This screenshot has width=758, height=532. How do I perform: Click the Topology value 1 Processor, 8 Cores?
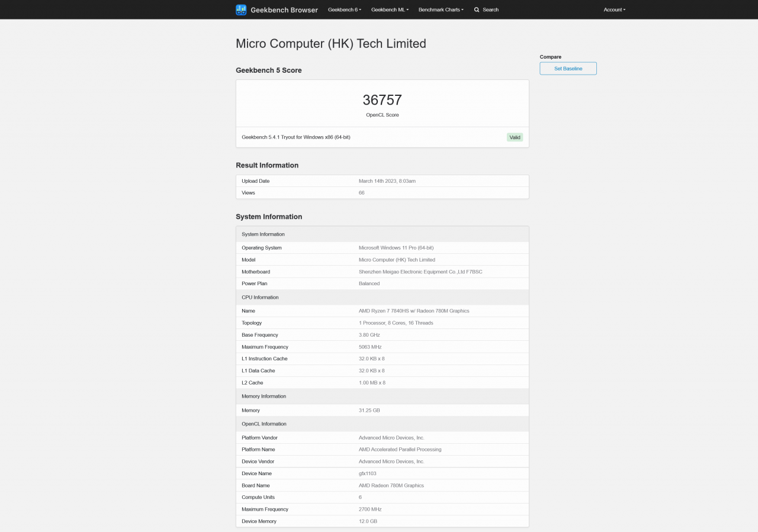[x=396, y=323]
